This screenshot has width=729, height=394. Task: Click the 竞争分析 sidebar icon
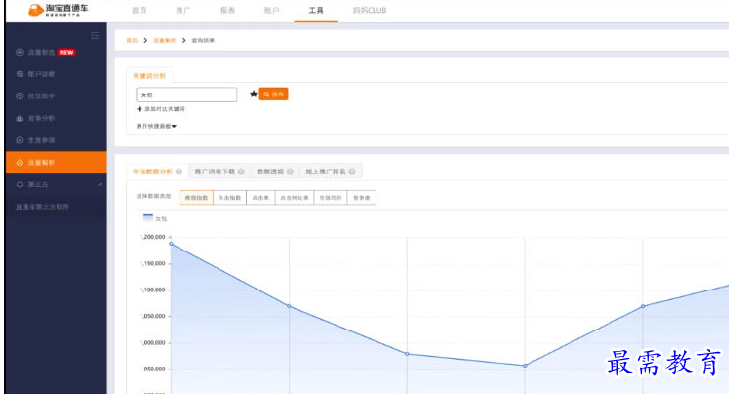[20, 119]
